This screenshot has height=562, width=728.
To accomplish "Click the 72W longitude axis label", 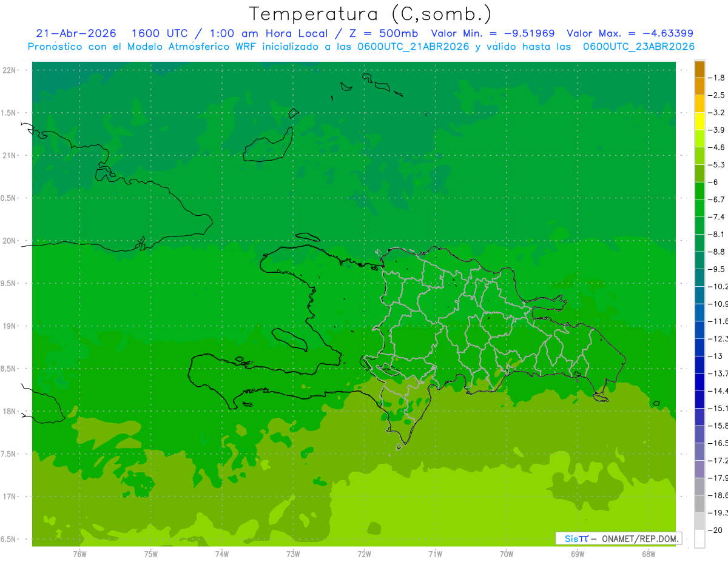I will [x=364, y=554].
